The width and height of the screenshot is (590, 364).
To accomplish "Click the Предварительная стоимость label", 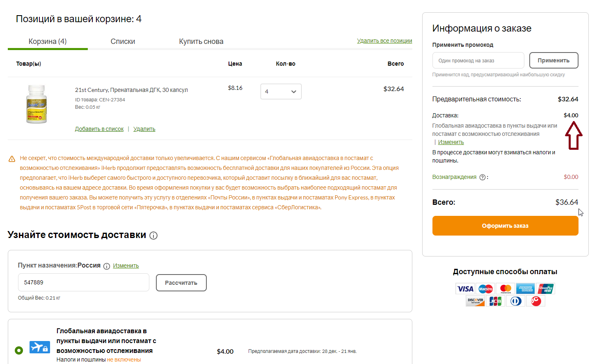I will [x=476, y=99].
